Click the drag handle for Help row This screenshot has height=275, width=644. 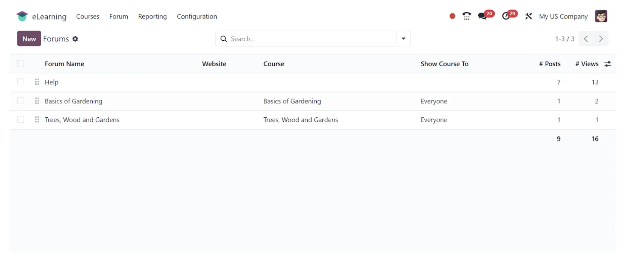[x=37, y=82]
